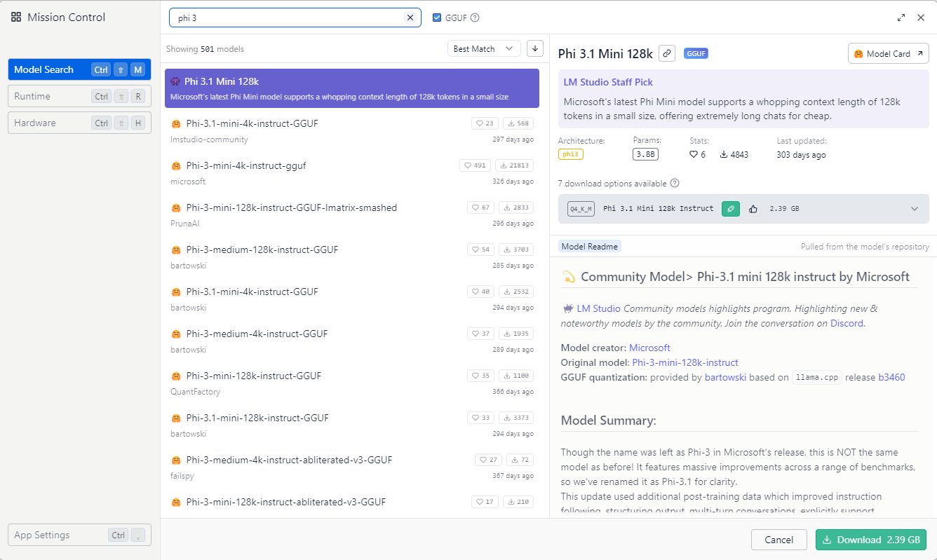Click the 3.8B params tag
This screenshot has width=937, height=560.
pyautogui.click(x=645, y=154)
